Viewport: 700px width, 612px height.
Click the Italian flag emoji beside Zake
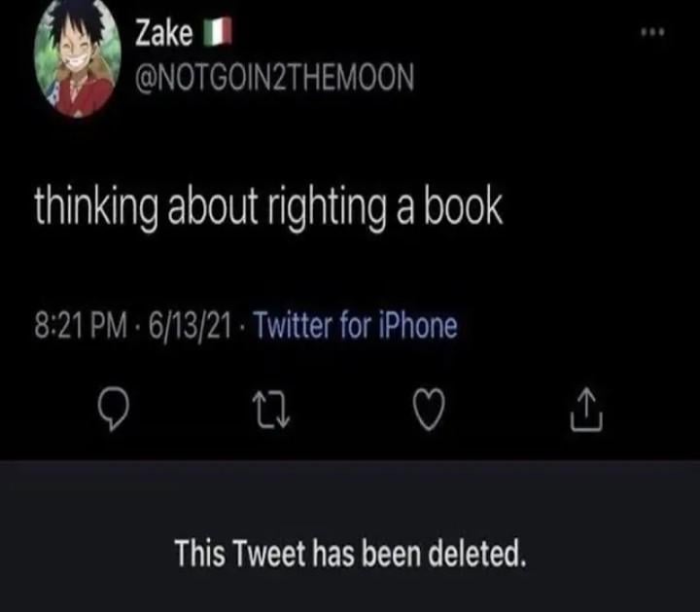tap(218, 32)
